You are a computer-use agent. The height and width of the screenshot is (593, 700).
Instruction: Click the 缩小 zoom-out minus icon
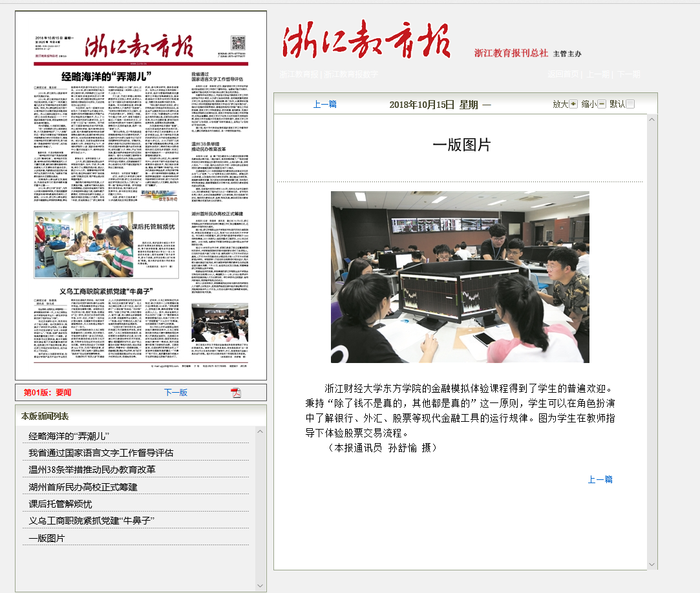click(x=602, y=104)
